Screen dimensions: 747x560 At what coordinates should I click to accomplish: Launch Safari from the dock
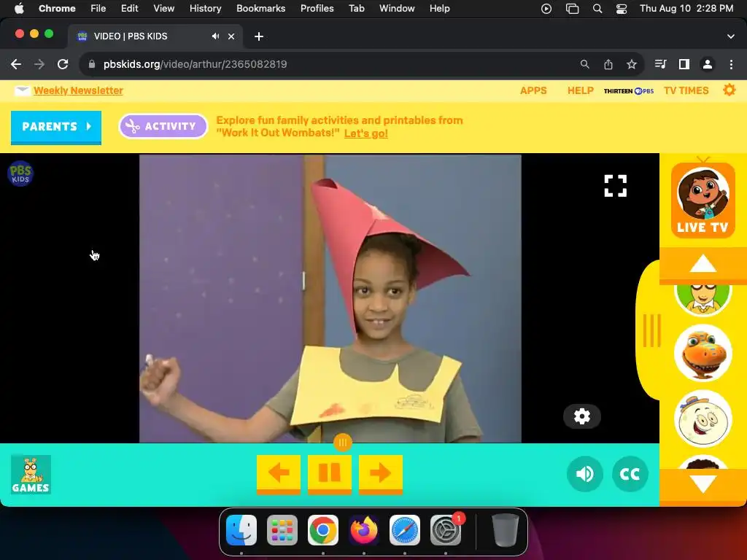coord(404,530)
